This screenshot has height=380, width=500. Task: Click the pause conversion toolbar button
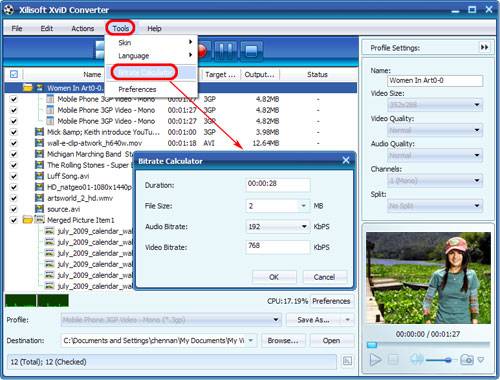click(x=226, y=51)
